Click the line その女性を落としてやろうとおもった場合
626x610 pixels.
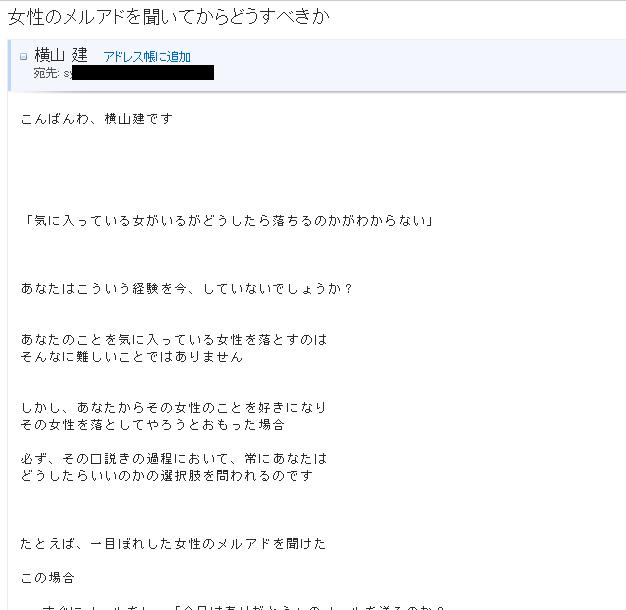pyautogui.click(x=153, y=424)
